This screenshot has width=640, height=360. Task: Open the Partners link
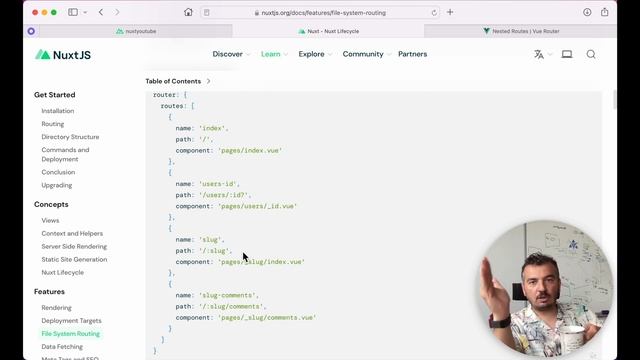412,54
